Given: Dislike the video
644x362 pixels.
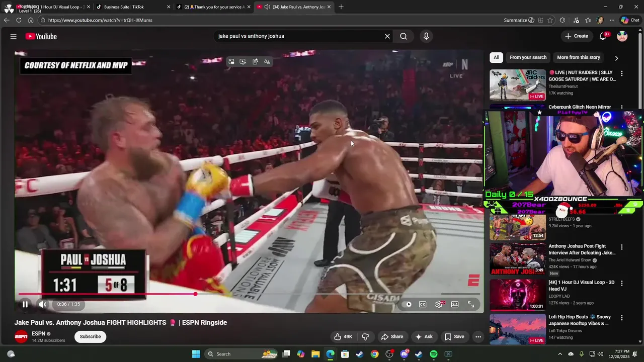Looking at the screenshot, I should pos(366,337).
